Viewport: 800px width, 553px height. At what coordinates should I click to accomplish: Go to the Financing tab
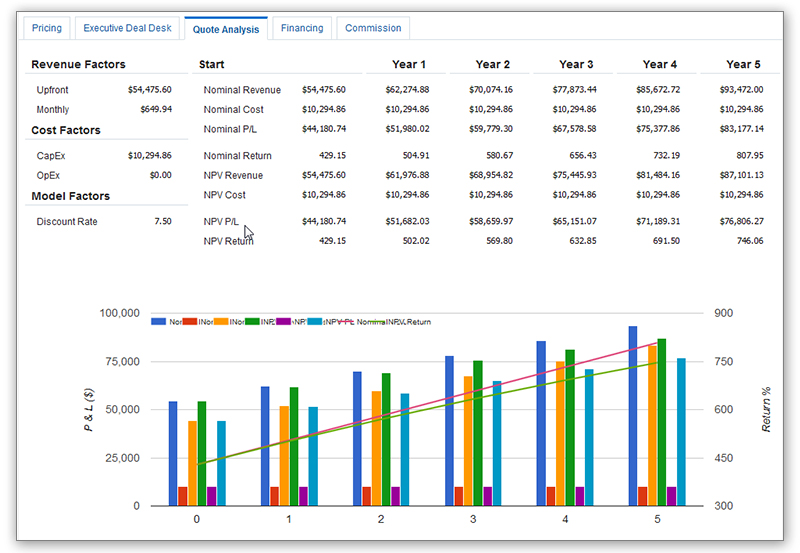click(x=302, y=28)
